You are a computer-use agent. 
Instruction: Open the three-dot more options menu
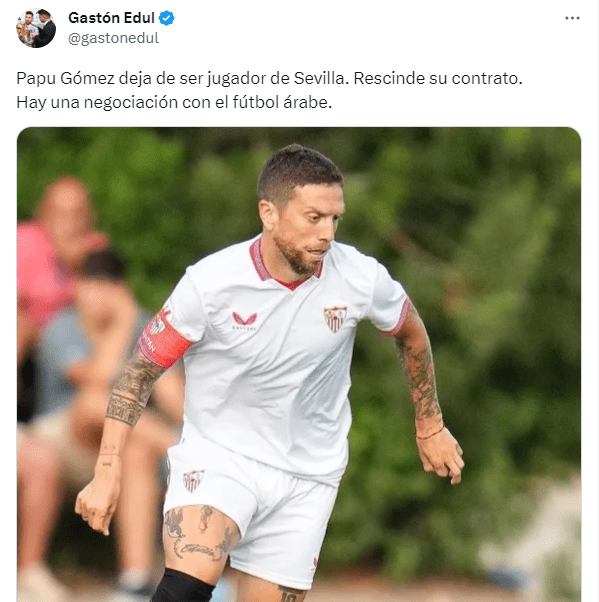click(572, 18)
